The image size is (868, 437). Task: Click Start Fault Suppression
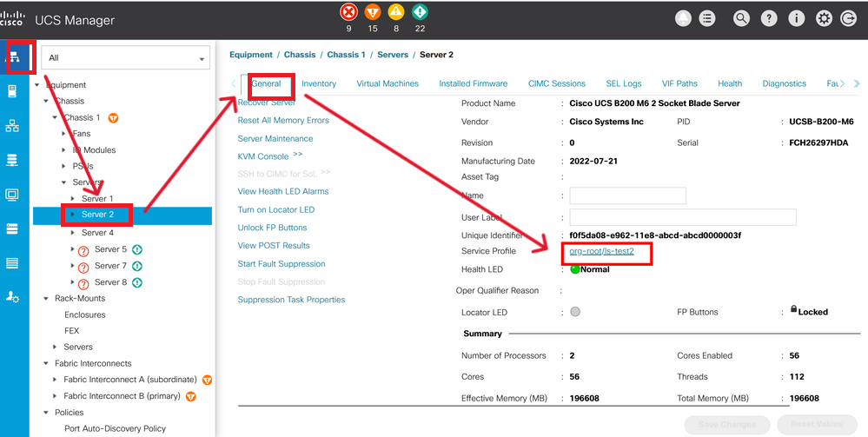click(282, 263)
